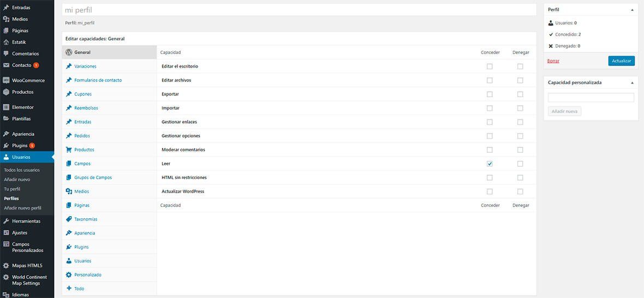Click the Entradas pin icon in admin sidebar

point(6,8)
